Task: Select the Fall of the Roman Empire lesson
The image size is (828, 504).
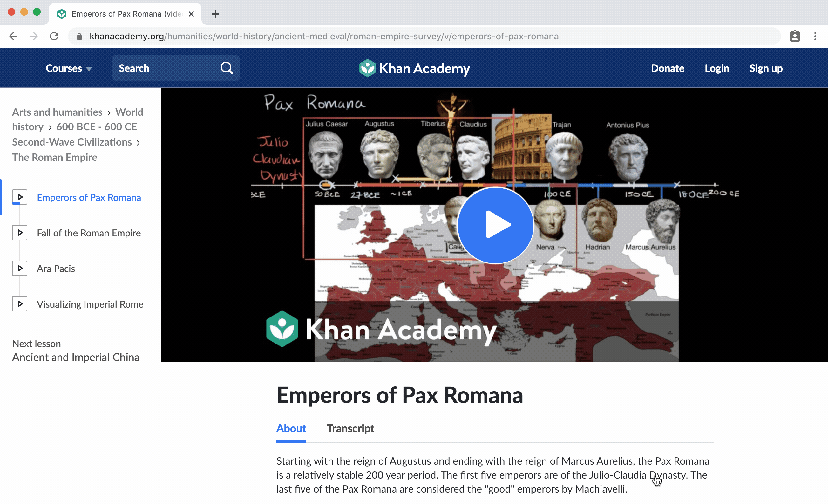Action: coord(89,233)
